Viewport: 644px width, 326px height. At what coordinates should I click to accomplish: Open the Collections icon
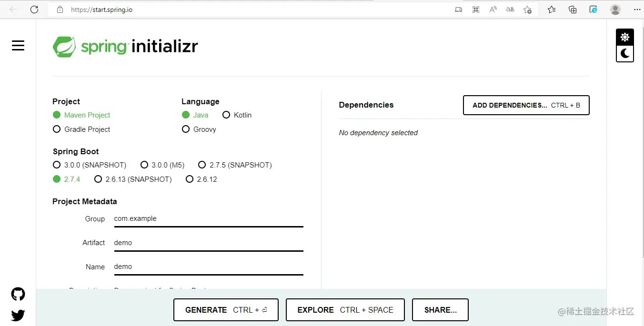coord(573,10)
